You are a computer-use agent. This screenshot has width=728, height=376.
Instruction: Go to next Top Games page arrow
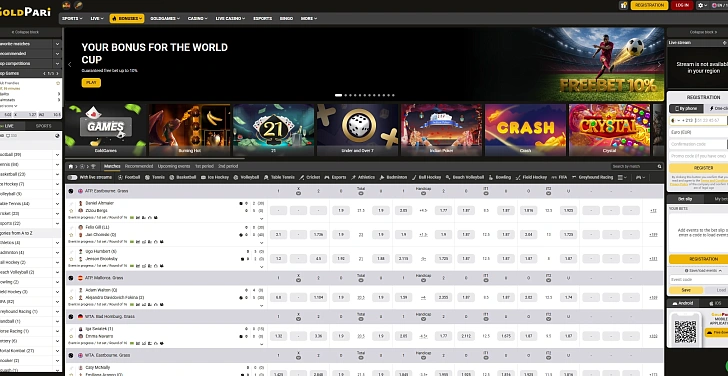(57, 73)
